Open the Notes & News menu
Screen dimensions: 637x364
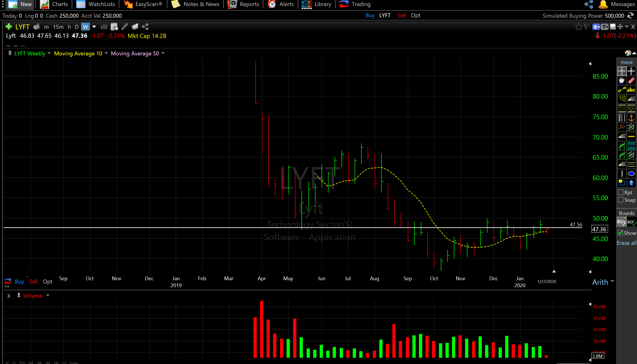pyautogui.click(x=195, y=4)
